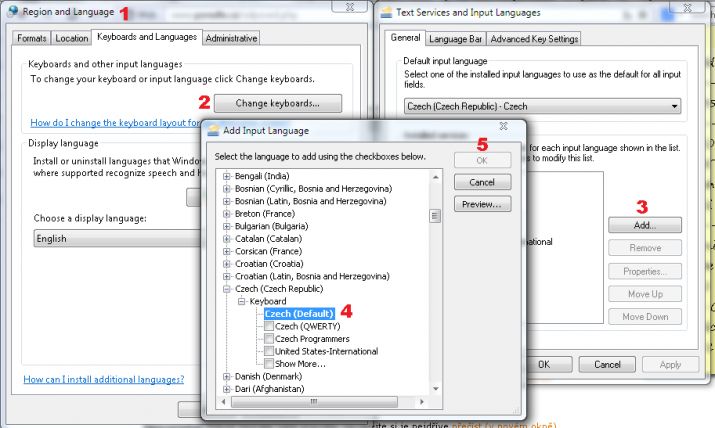Click the Preview... button

coord(482,204)
